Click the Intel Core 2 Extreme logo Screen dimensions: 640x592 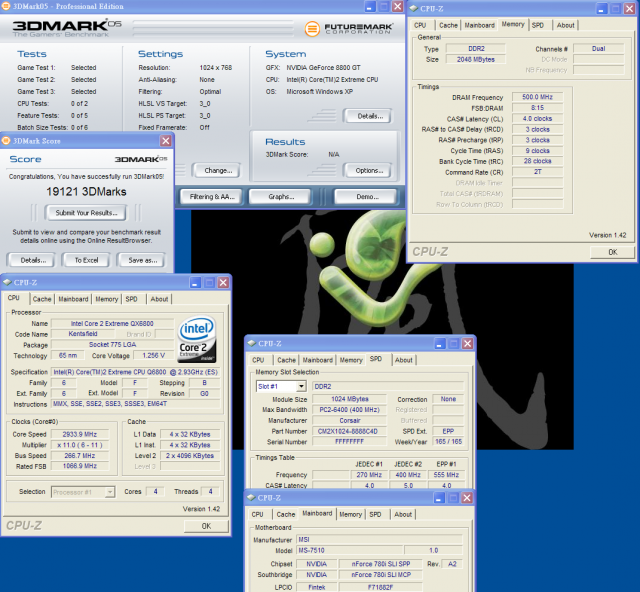point(197,340)
